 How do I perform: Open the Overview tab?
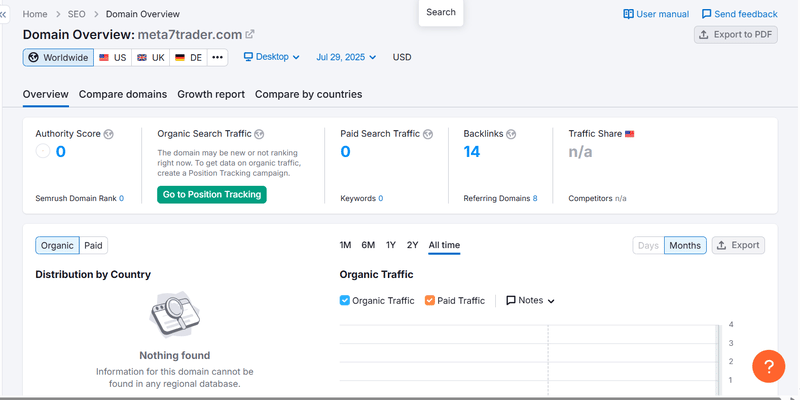pos(45,94)
